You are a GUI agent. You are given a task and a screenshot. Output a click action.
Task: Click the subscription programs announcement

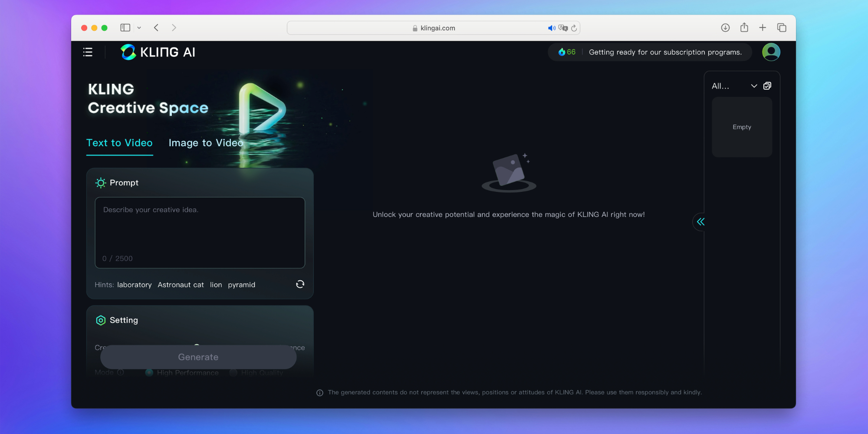point(665,52)
